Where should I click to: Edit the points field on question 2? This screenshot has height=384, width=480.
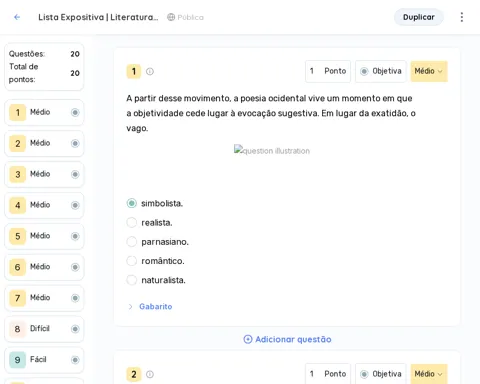coord(328,374)
